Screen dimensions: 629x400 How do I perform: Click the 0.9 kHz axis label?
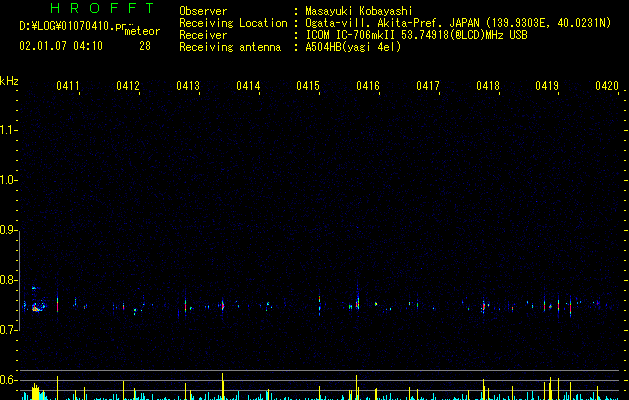8,230
